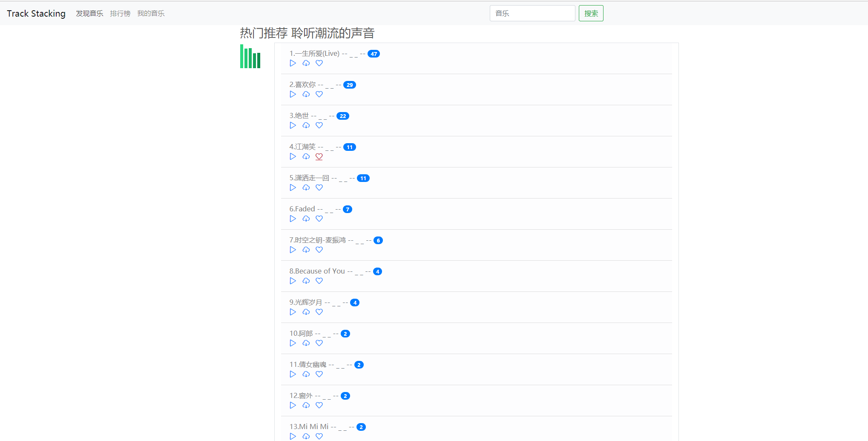
Task: Open the 排行榜 menu item
Action: 120,13
